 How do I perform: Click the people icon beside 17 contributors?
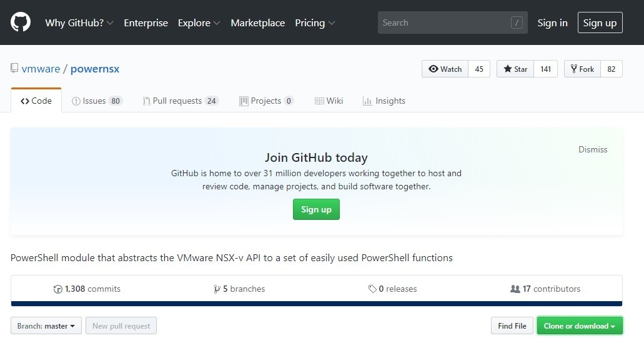click(515, 289)
